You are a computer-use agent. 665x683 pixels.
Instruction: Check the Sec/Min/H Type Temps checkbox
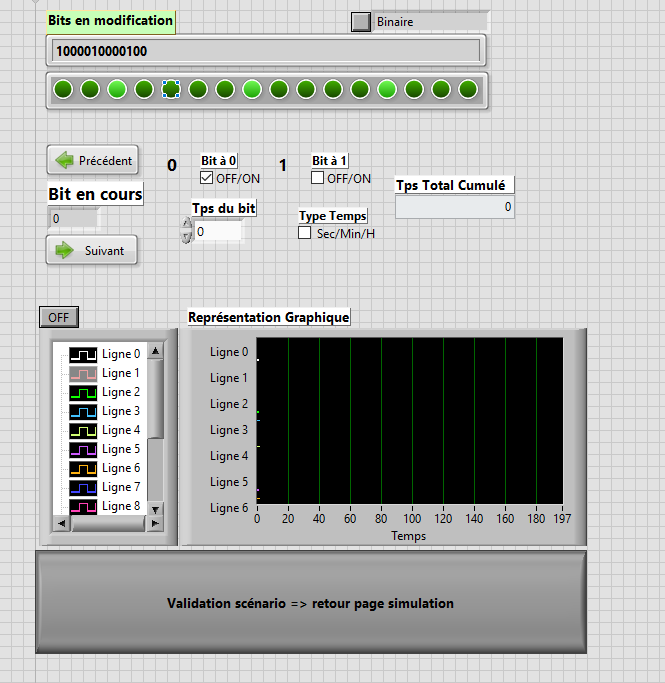click(304, 233)
